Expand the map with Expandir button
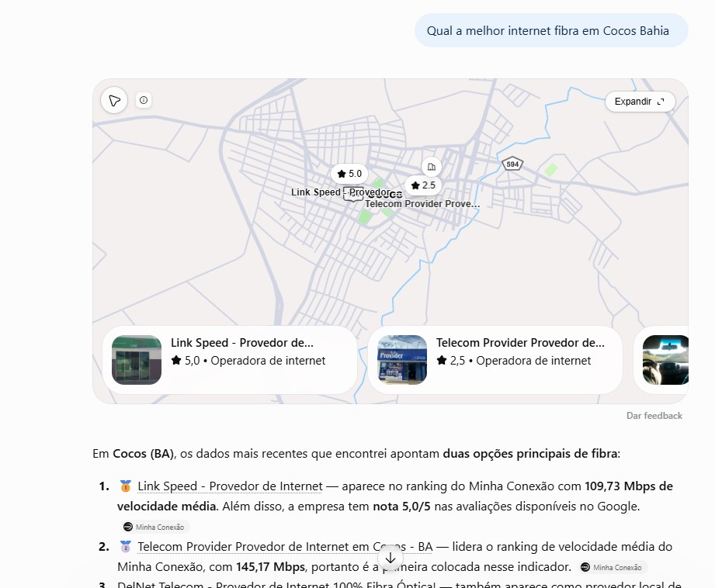The width and height of the screenshot is (715, 588). coord(640,101)
